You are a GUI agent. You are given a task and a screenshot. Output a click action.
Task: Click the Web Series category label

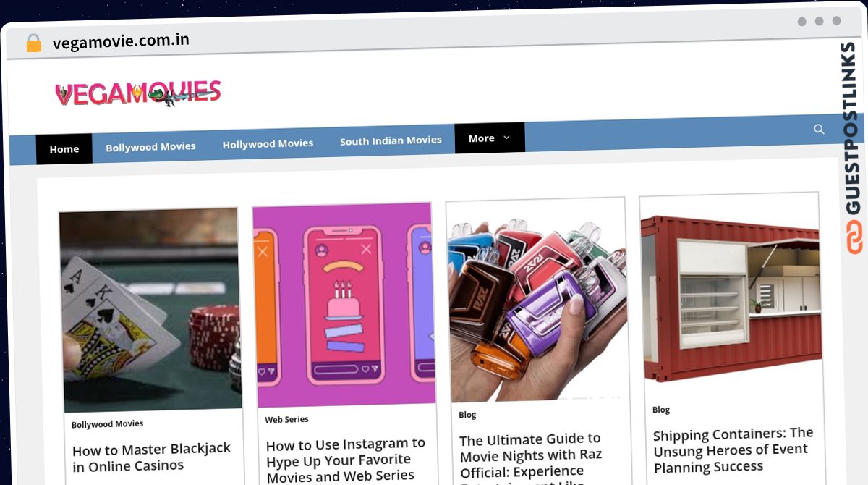(x=286, y=419)
